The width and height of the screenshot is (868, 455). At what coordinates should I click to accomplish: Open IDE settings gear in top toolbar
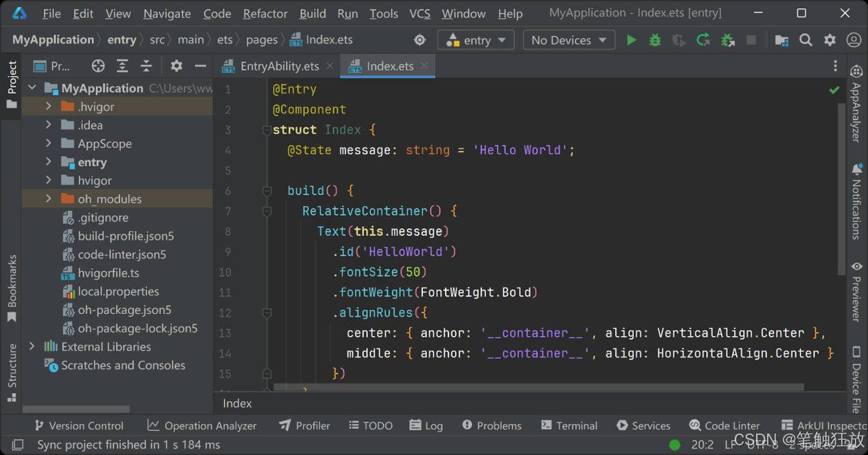pyautogui.click(x=830, y=40)
